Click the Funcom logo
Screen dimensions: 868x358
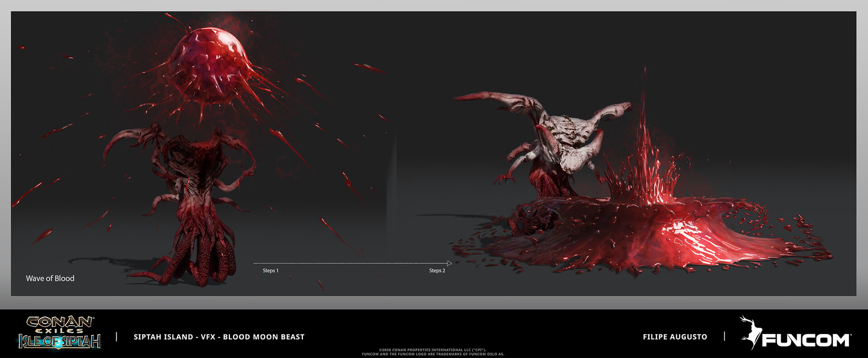tap(796, 333)
